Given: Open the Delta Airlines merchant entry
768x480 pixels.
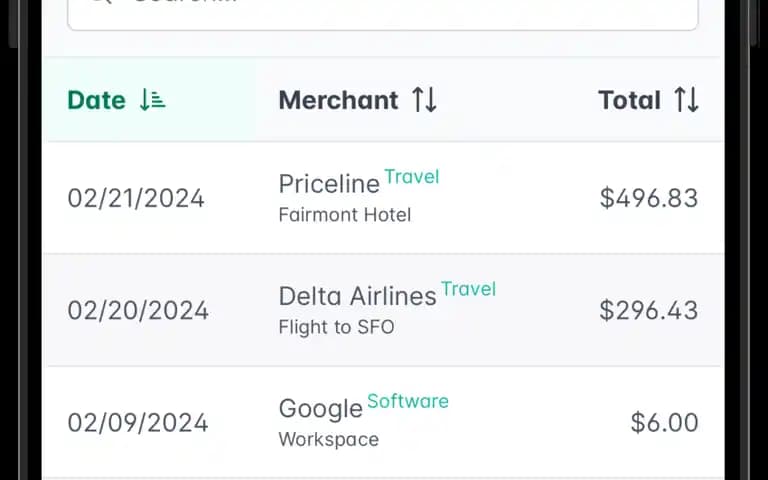Looking at the screenshot, I should click(358, 296).
